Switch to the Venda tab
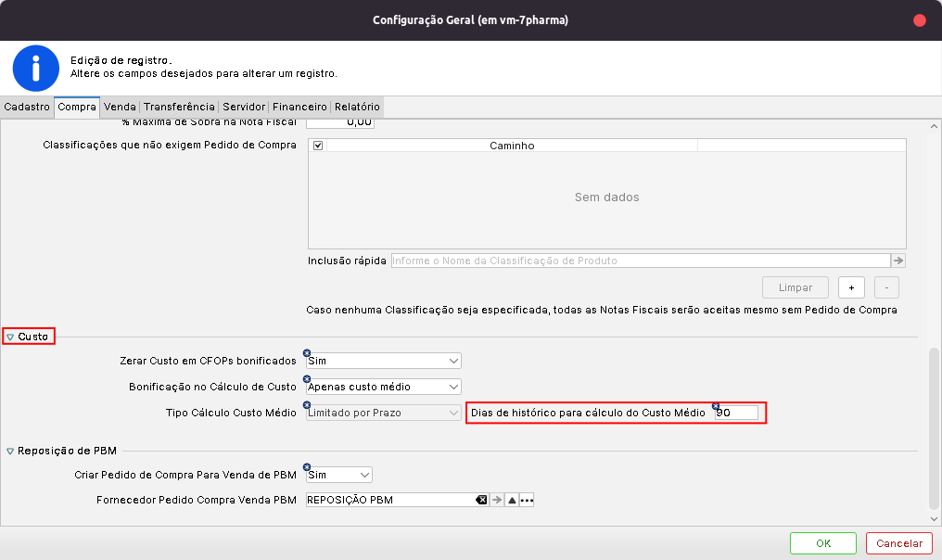 click(x=121, y=107)
